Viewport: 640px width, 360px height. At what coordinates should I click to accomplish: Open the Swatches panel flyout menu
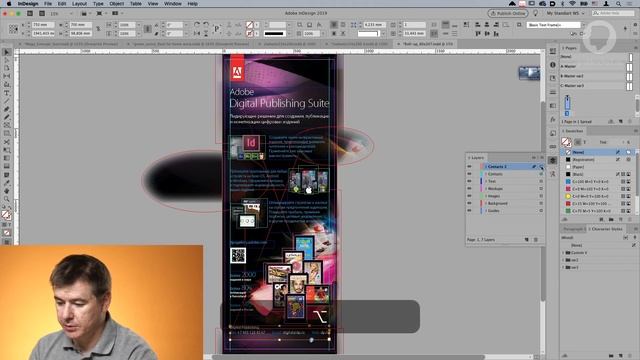click(636, 131)
